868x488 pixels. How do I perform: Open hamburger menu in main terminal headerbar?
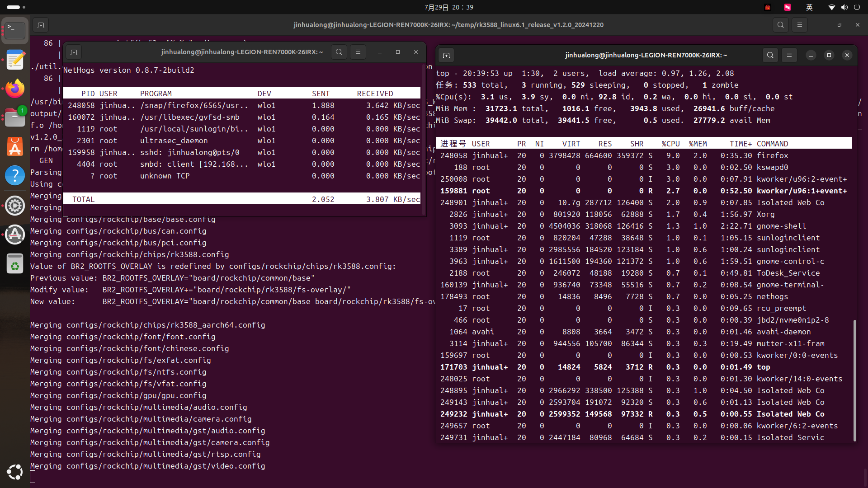click(800, 25)
